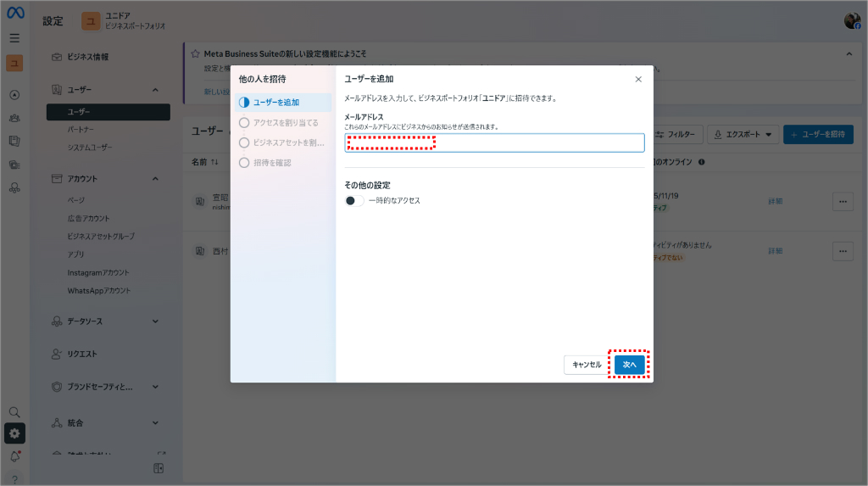Click the ユニドア ビジネスポートフォリオ header selector
The height and width of the screenshot is (486, 868).
point(124,21)
